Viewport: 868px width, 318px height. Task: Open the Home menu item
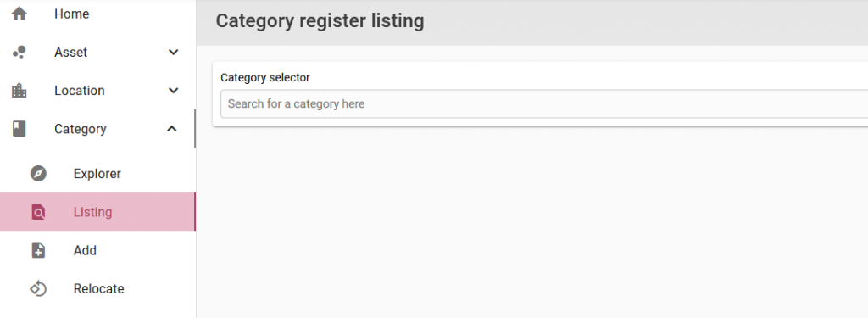pyautogui.click(x=97, y=14)
